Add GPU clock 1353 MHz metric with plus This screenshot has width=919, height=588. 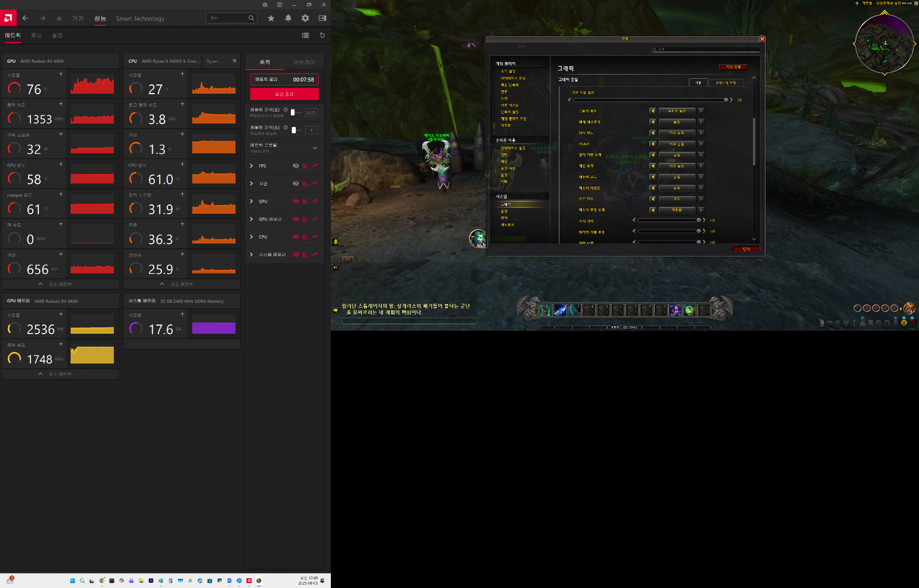pyautogui.click(x=61, y=104)
